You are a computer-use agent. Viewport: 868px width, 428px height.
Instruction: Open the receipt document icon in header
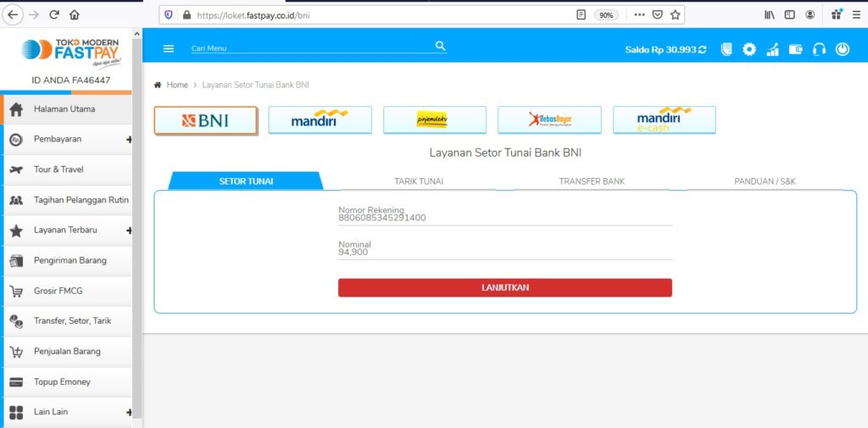(726, 49)
